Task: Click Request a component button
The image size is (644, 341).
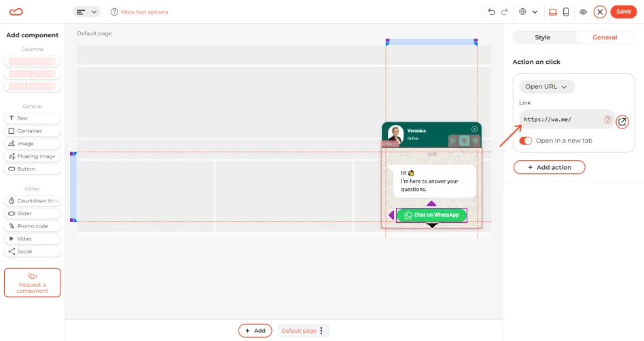Action: 33,283
